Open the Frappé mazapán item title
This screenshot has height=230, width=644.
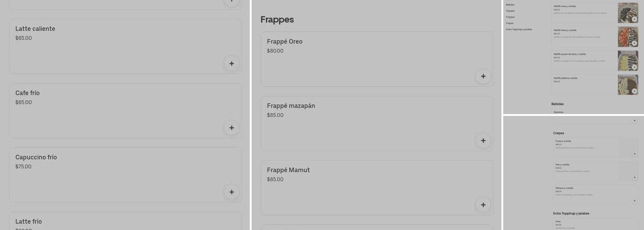click(291, 106)
